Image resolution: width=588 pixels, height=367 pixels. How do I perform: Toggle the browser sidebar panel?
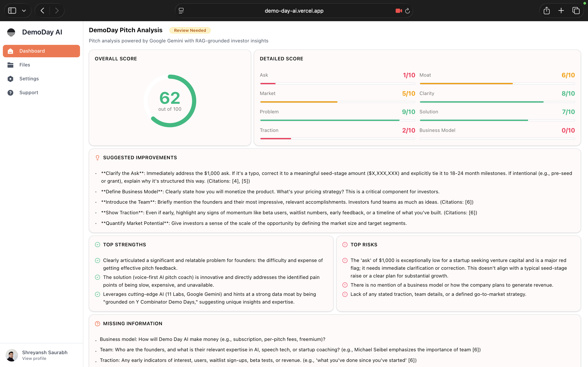pyautogui.click(x=12, y=10)
